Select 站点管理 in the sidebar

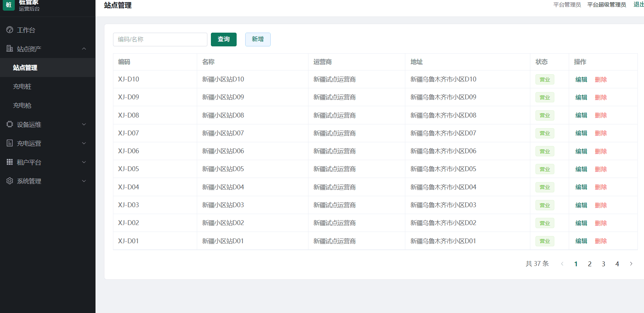[x=48, y=68]
